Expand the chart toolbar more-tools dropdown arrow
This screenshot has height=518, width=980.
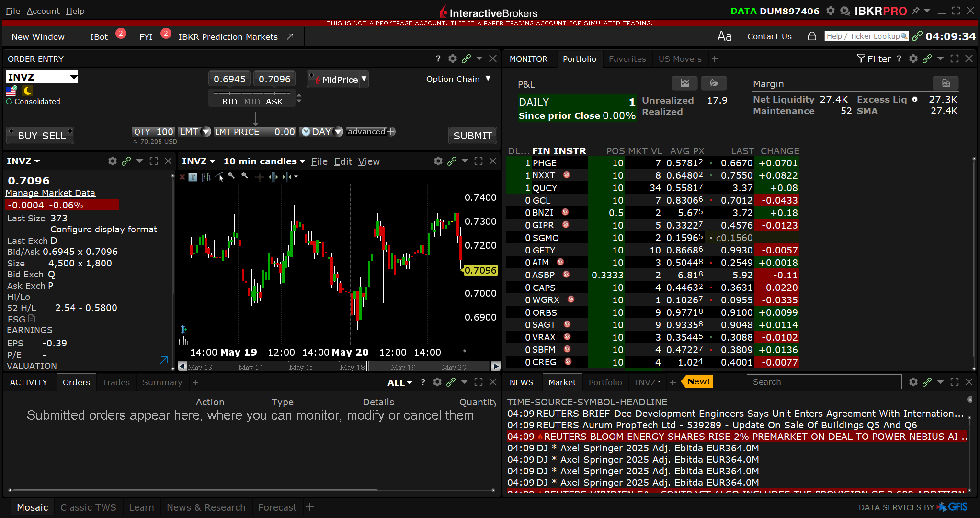tap(296, 177)
